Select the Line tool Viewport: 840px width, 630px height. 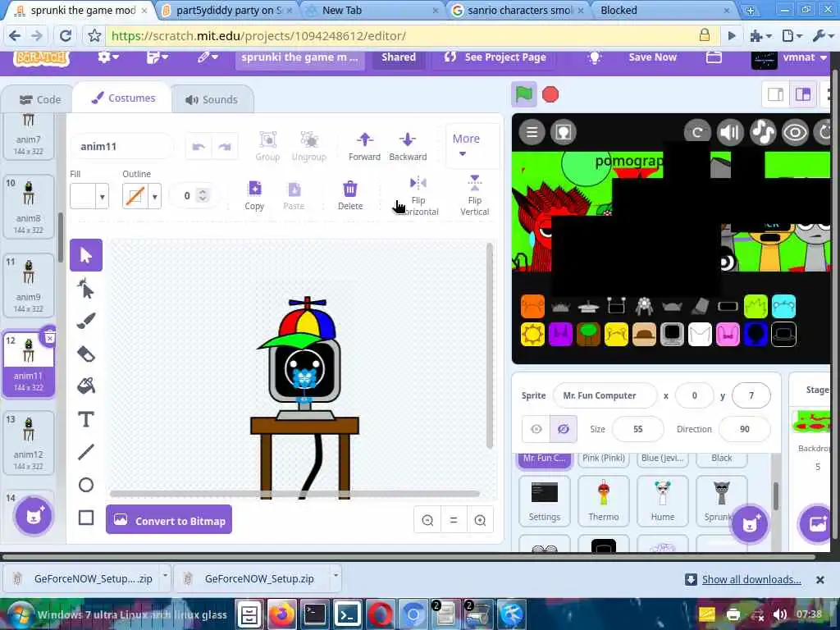pyautogui.click(x=85, y=452)
